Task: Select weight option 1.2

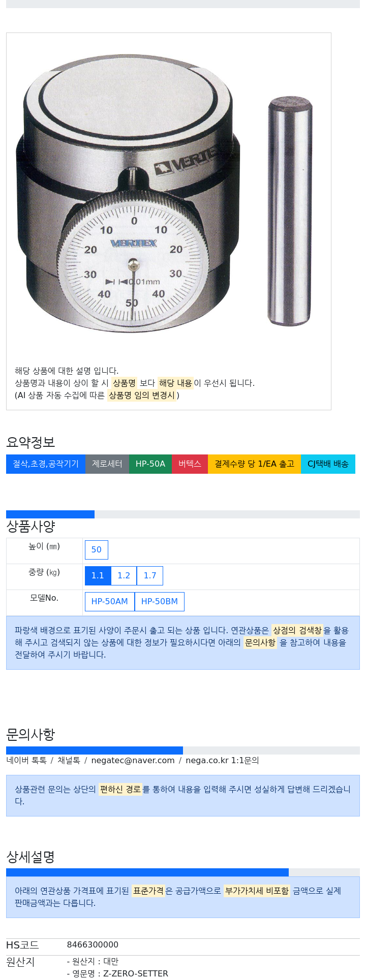Action: coord(124,576)
